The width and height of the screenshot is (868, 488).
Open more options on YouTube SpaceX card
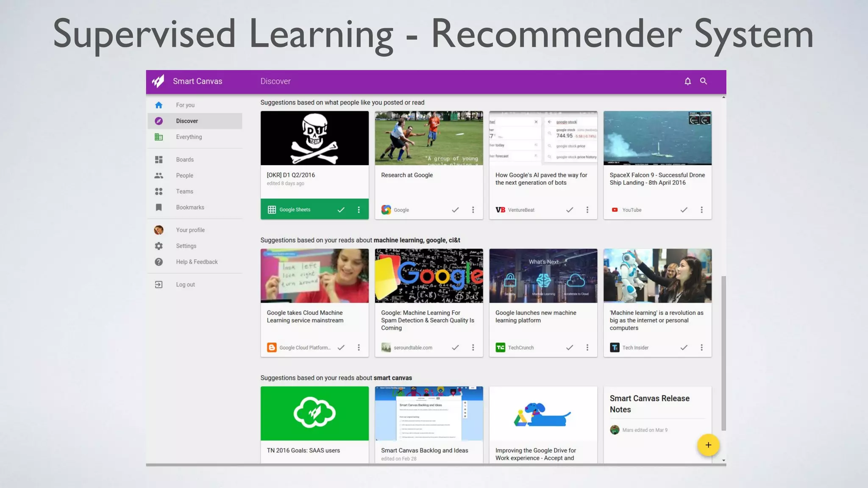pyautogui.click(x=702, y=210)
